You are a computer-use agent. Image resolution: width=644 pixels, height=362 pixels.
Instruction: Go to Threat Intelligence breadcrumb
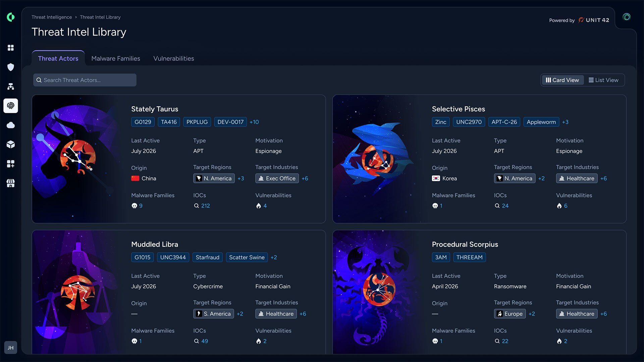[x=52, y=17]
